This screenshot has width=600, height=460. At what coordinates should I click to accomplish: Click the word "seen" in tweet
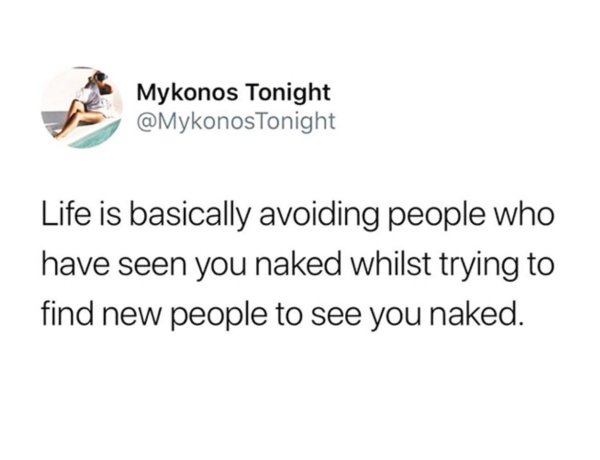click(x=152, y=267)
